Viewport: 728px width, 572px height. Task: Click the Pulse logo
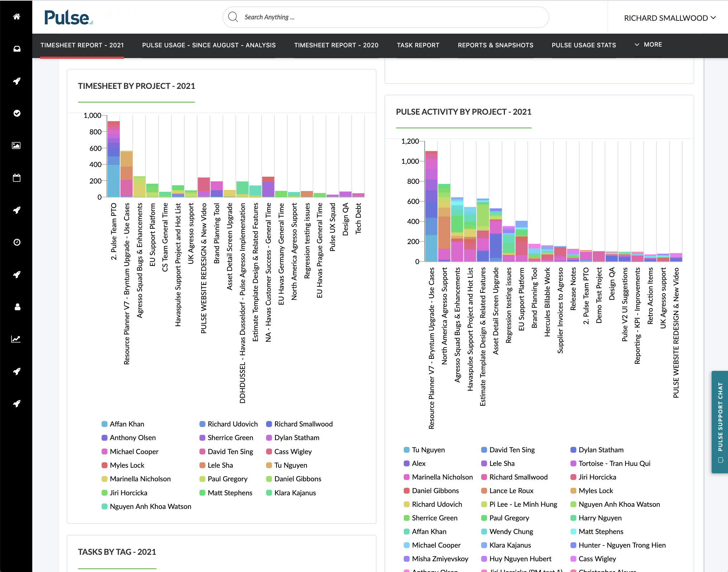pyautogui.click(x=68, y=18)
